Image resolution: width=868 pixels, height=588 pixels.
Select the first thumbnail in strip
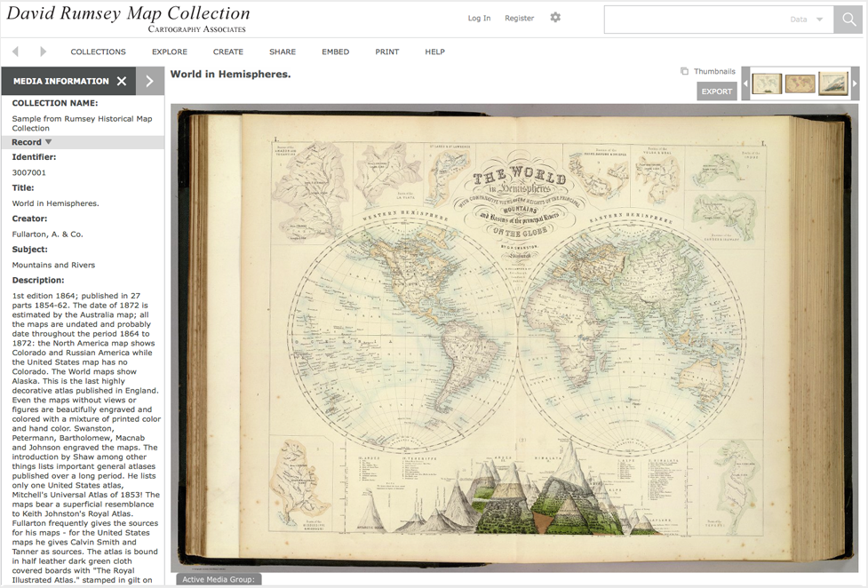coord(767,83)
